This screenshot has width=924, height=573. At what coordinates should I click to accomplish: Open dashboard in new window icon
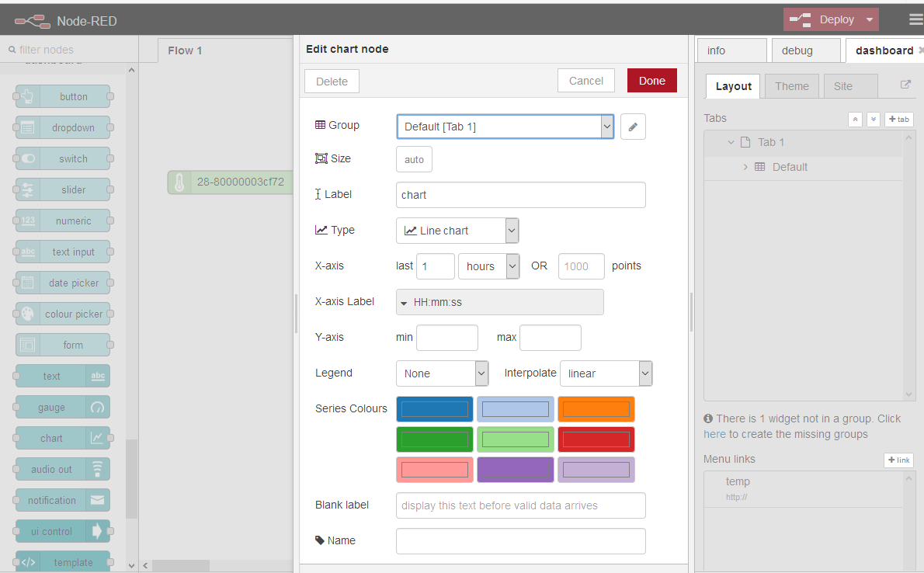pos(905,85)
